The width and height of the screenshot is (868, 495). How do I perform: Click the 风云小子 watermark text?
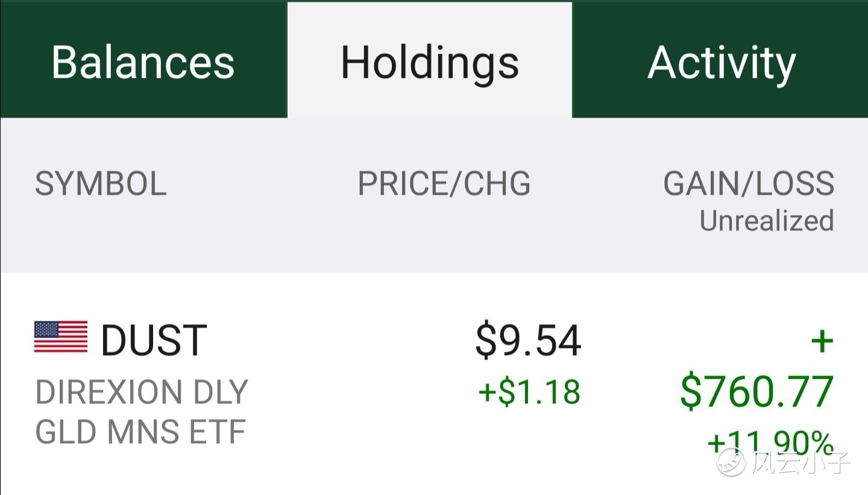click(800, 462)
